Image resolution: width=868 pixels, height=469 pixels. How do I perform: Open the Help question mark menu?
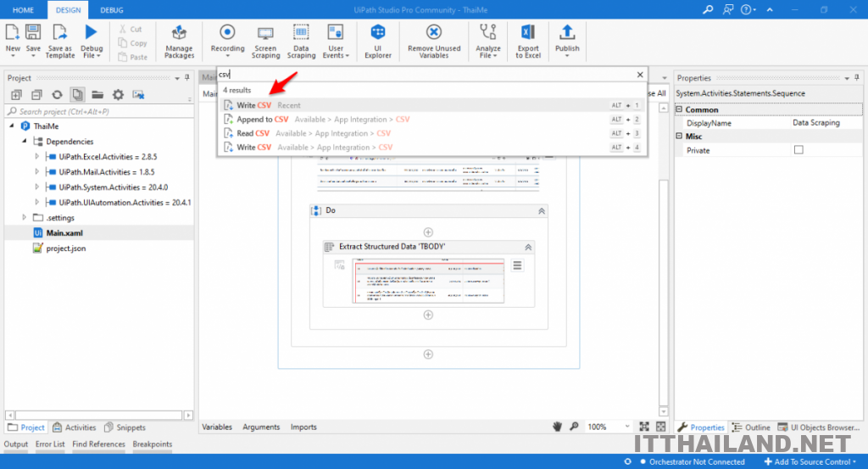pos(748,9)
